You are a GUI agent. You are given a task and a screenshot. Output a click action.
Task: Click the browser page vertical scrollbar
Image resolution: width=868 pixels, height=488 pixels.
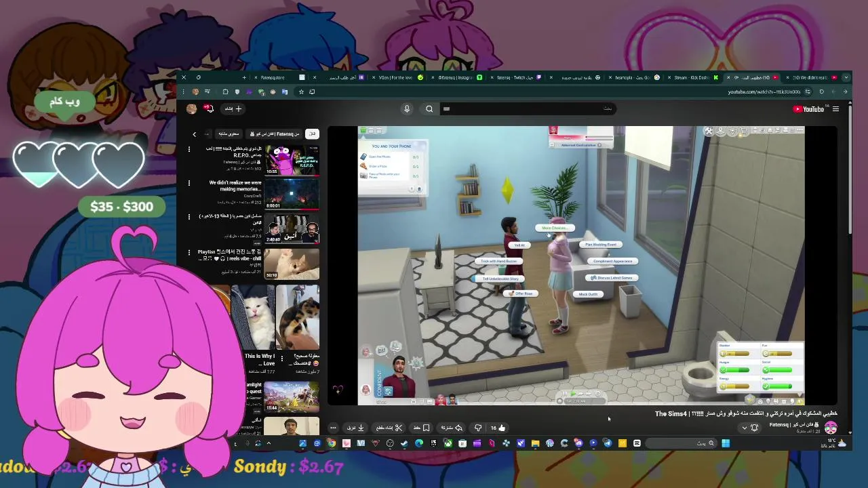[850, 169]
